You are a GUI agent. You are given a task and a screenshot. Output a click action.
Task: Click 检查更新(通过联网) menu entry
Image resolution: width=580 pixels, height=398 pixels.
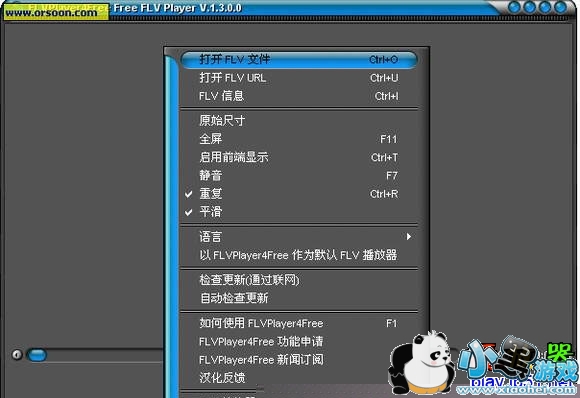[299, 280]
